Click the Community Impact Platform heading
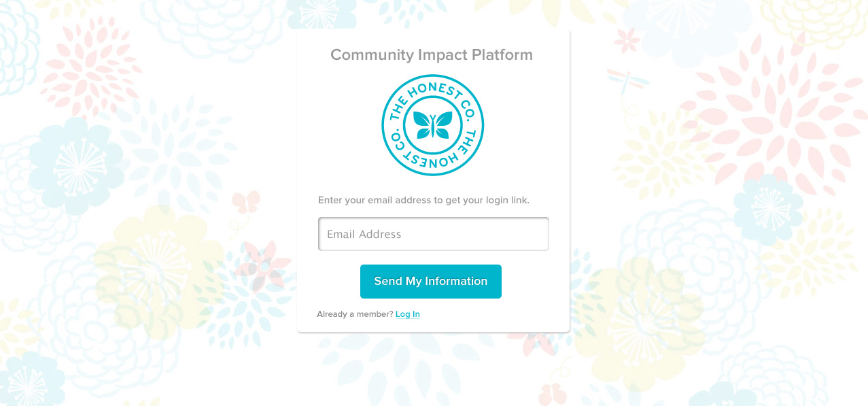 click(432, 54)
